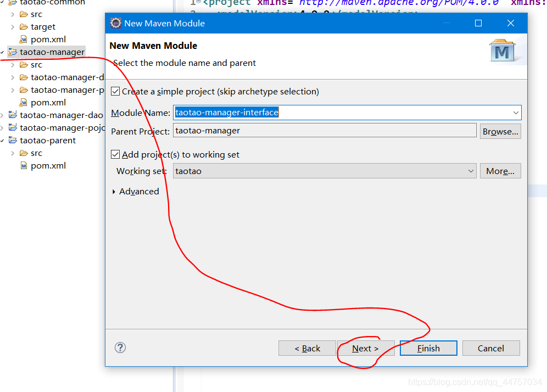Click the Parent Project text field
Image resolution: width=547 pixels, height=392 pixels.
(x=325, y=131)
